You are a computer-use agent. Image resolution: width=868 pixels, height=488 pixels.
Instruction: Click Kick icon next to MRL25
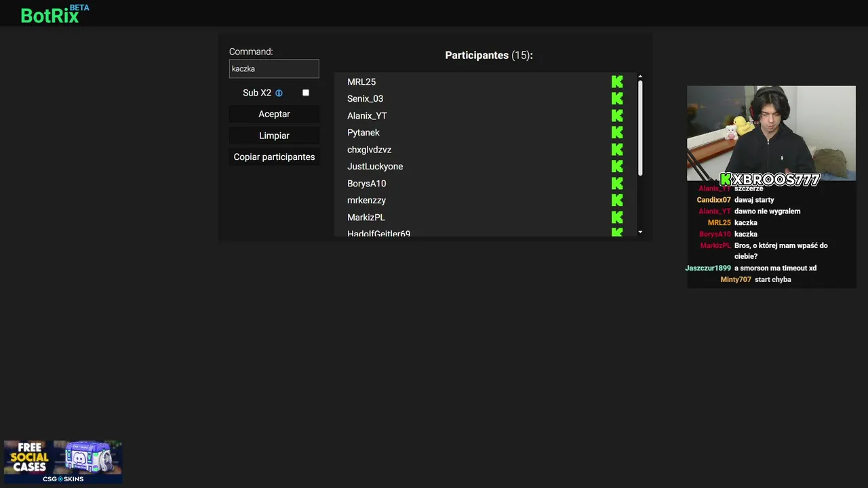[x=617, y=82]
